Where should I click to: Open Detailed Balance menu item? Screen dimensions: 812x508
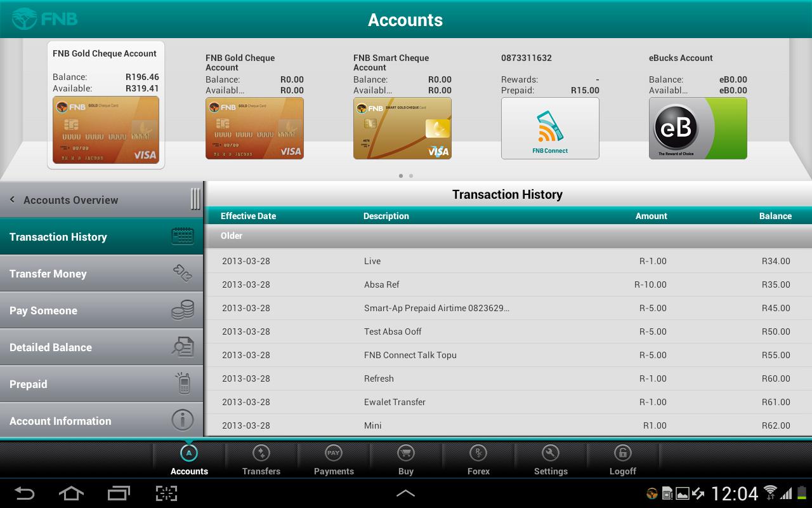(101, 347)
